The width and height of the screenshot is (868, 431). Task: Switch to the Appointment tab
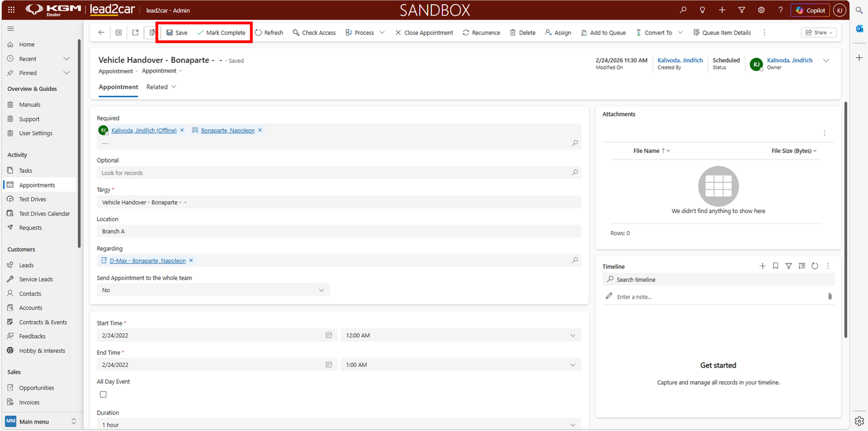click(118, 87)
